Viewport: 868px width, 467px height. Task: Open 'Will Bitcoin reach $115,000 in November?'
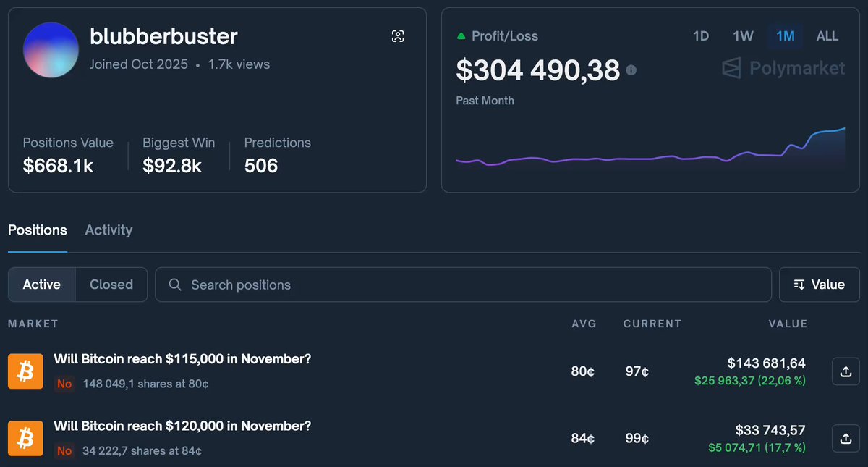(x=182, y=359)
